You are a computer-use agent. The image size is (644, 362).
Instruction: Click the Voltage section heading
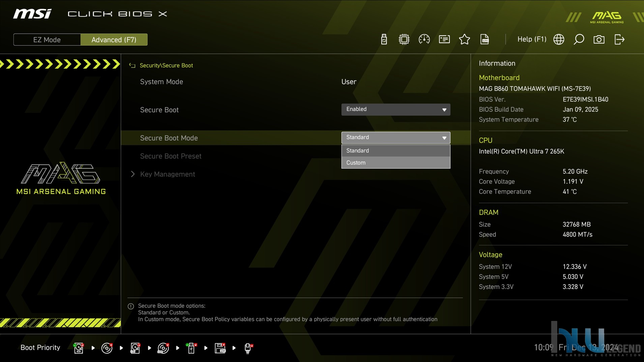coord(490,255)
